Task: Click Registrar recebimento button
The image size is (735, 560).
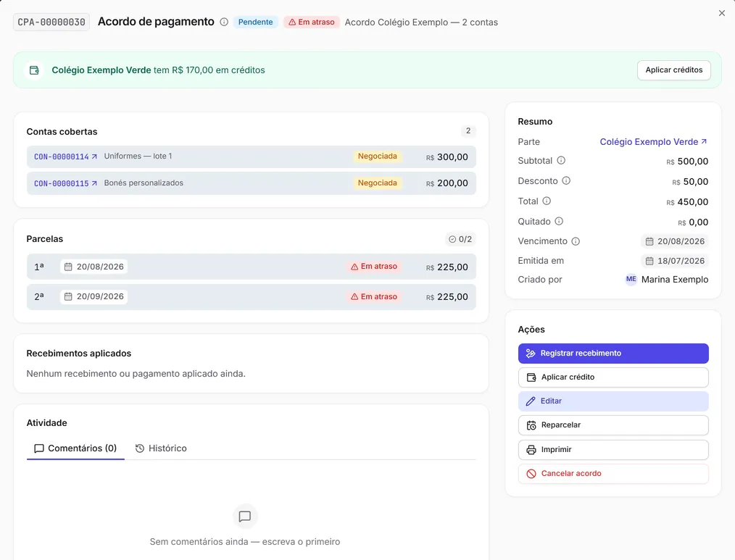Action: click(613, 354)
